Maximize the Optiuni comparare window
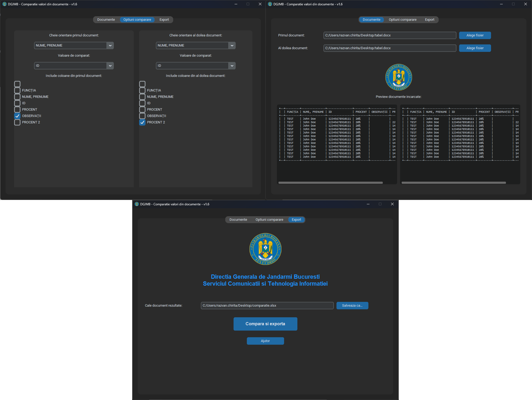The height and width of the screenshot is (400, 532). [248, 4]
